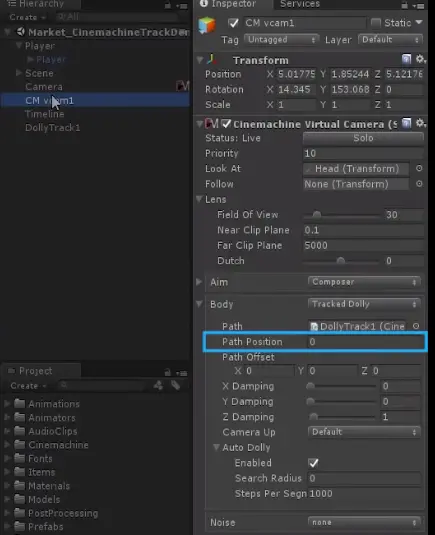Click the Cinemachine folder icon
This screenshot has height=535, width=435.
coord(20,445)
